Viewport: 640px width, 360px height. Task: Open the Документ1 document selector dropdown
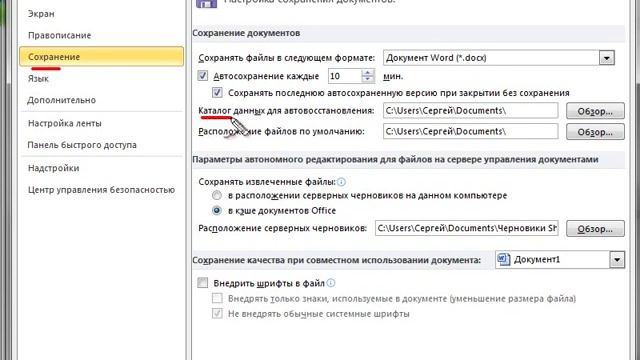point(617,260)
